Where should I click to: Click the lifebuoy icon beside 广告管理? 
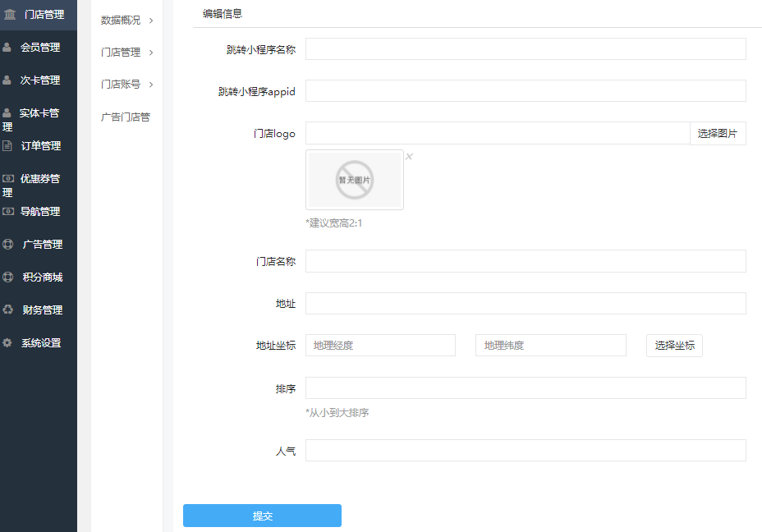[7, 245]
